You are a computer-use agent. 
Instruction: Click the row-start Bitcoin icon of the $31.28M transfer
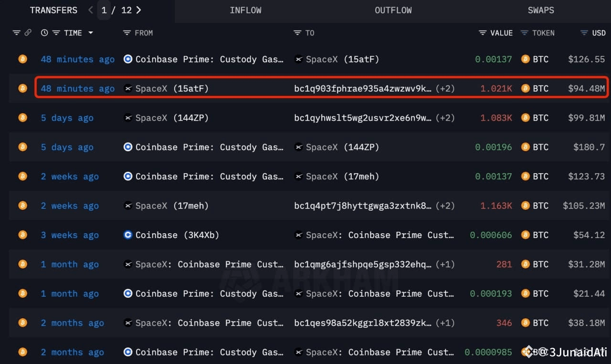[x=22, y=264]
